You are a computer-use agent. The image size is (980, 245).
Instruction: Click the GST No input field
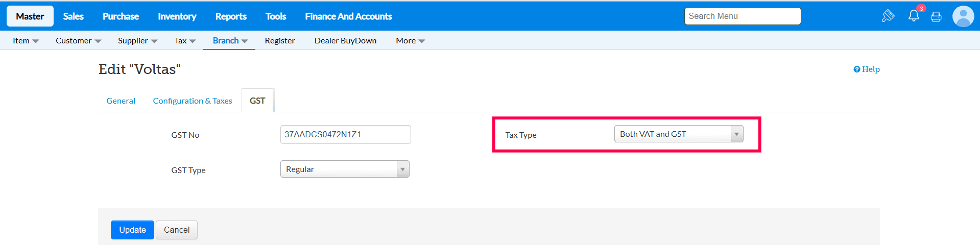click(x=345, y=135)
